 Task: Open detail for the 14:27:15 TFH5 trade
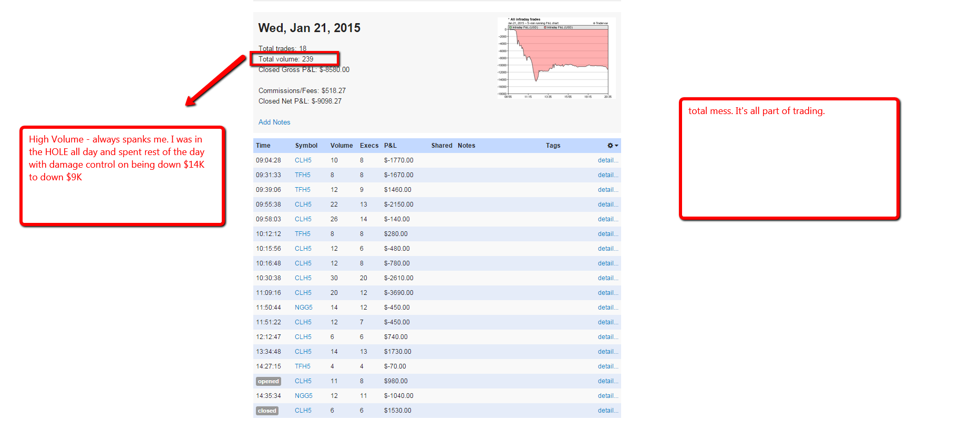tap(608, 366)
